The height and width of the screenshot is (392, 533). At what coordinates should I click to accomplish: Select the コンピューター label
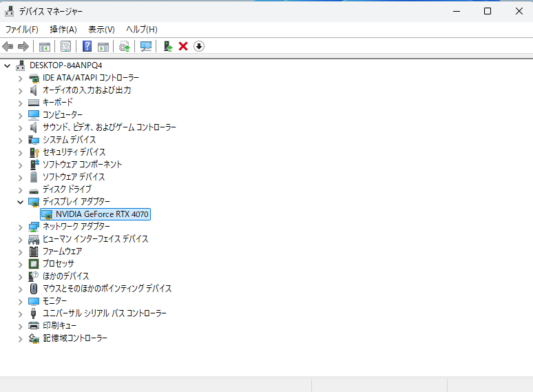click(x=62, y=115)
